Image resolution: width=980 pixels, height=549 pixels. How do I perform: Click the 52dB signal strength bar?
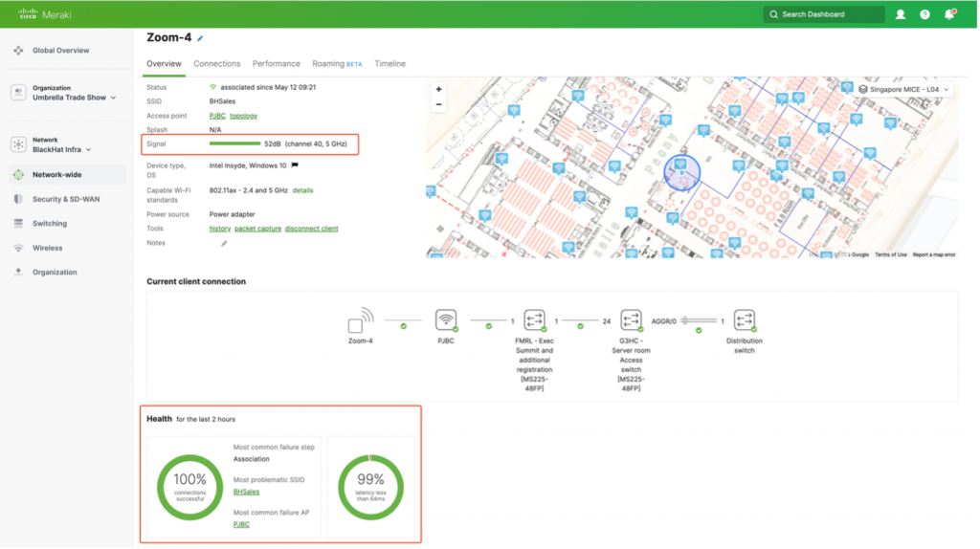click(234, 144)
